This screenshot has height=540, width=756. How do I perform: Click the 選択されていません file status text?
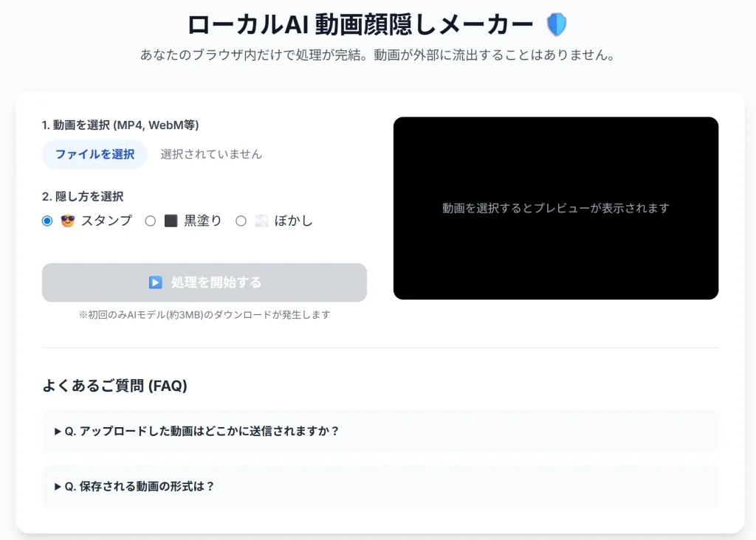[x=211, y=154]
